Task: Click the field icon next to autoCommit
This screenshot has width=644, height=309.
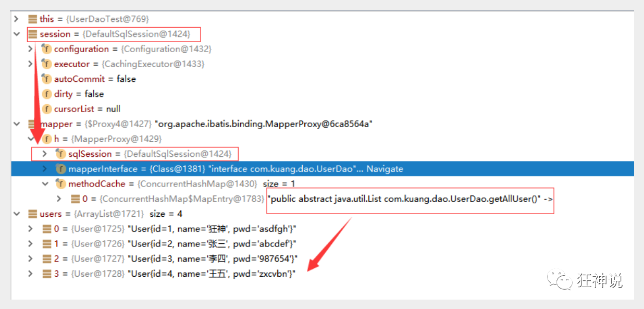Action: pyautogui.click(x=46, y=79)
